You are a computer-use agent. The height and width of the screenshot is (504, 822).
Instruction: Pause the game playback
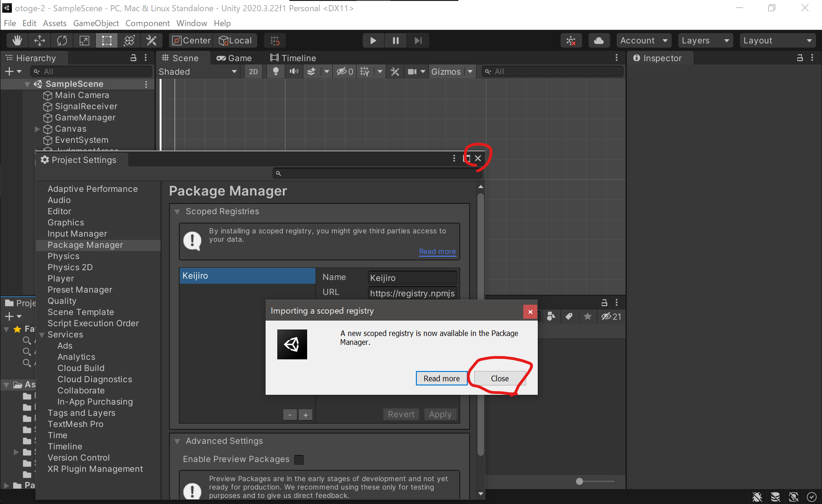[396, 41]
